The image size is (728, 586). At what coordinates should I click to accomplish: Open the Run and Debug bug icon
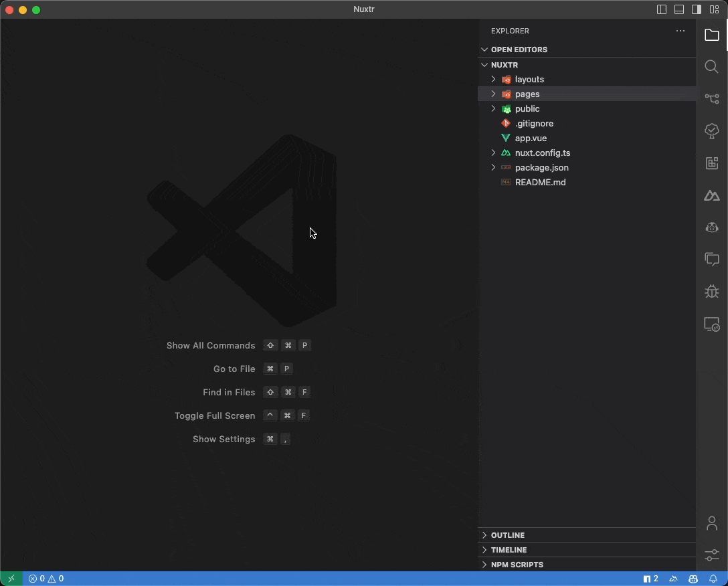(711, 292)
